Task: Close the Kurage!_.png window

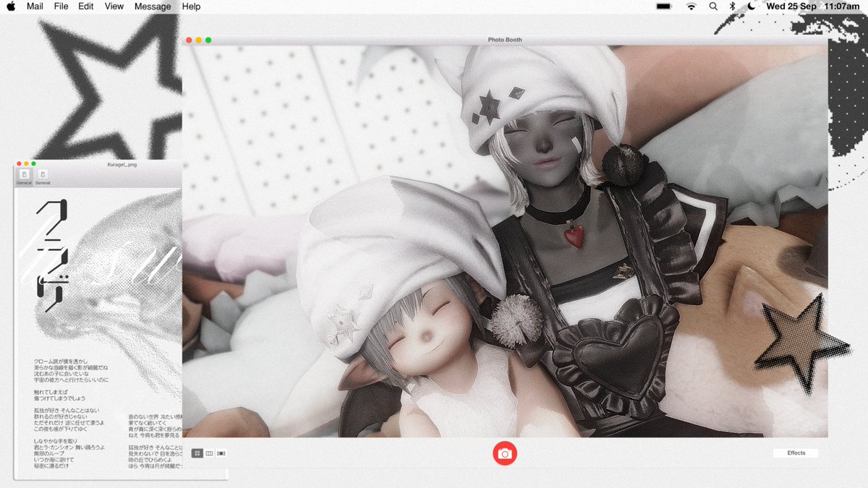Action: click(x=19, y=164)
